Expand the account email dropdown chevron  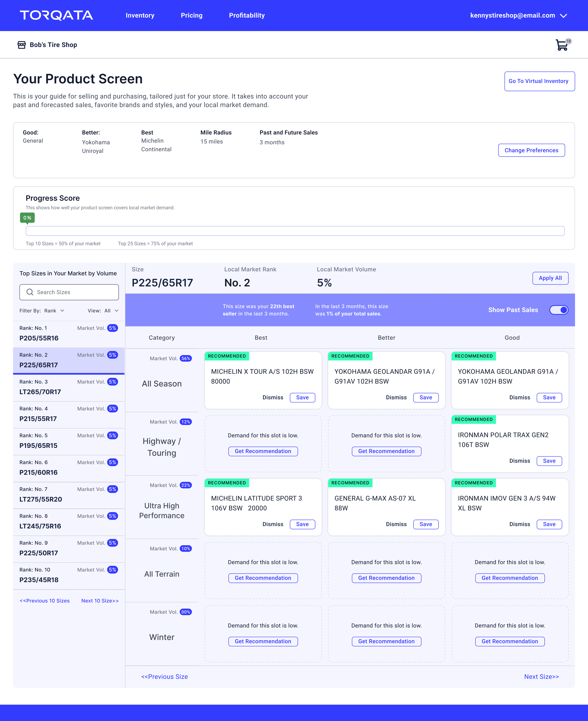coord(564,16)
